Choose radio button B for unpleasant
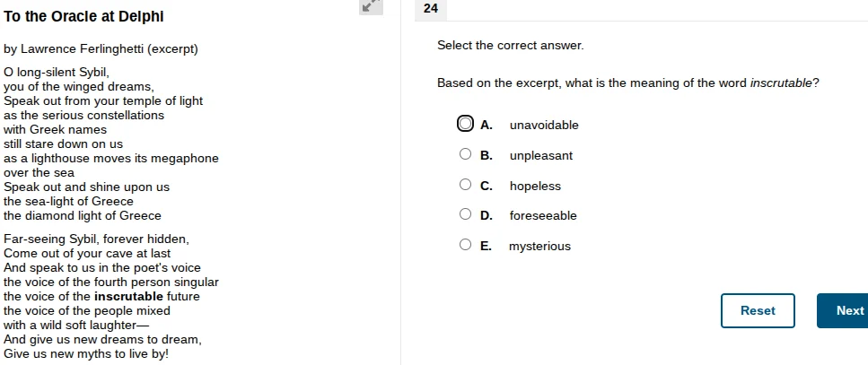The width and height of the screenshot is (868, 365). coord(465,154)
